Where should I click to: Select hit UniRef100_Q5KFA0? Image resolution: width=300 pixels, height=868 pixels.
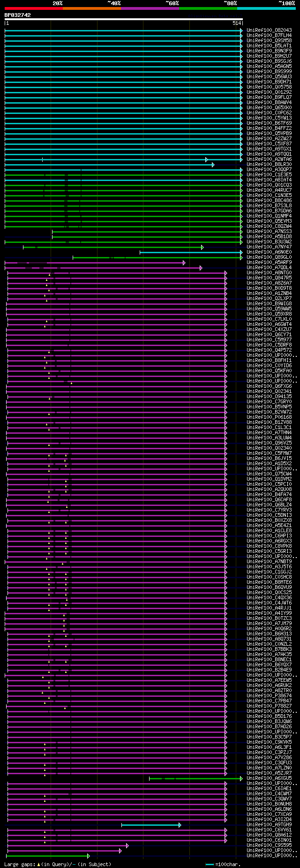click(x=269, y=370)
